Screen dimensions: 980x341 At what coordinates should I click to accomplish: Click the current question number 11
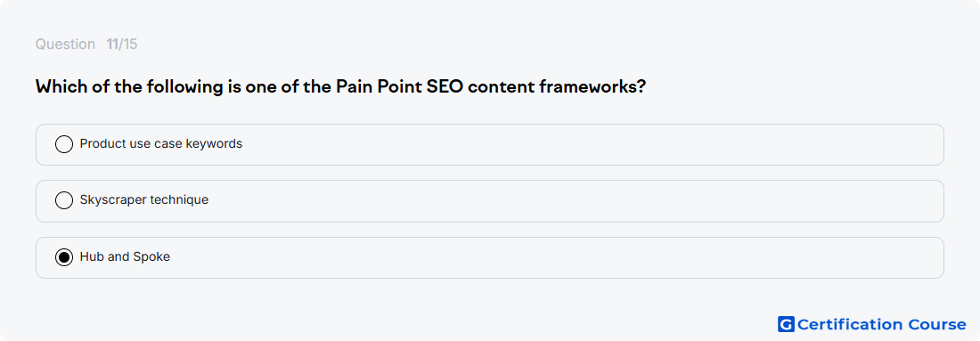112,45
